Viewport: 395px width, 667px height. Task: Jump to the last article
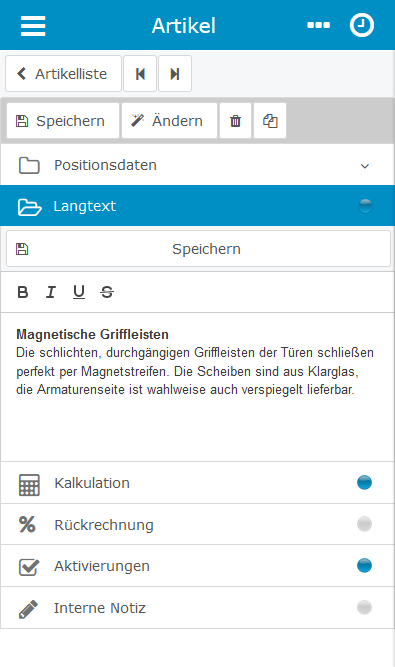pyautogui.click(x=175, y=74)
